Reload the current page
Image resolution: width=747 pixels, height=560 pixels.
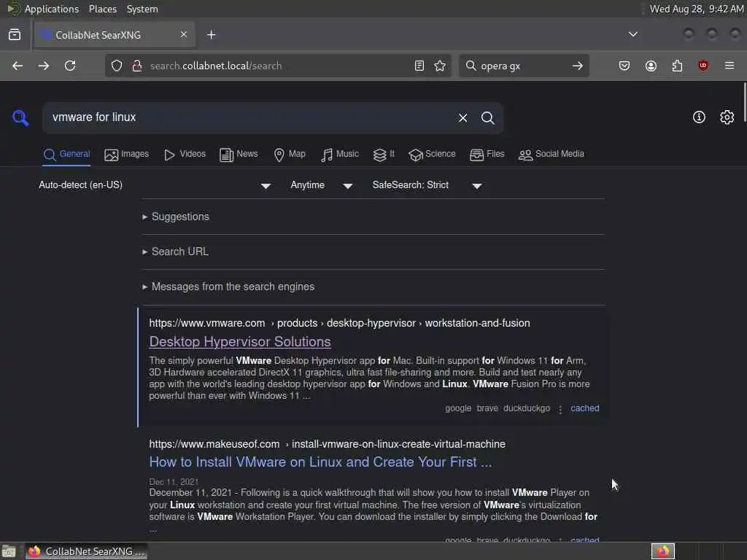coord(70,66)
